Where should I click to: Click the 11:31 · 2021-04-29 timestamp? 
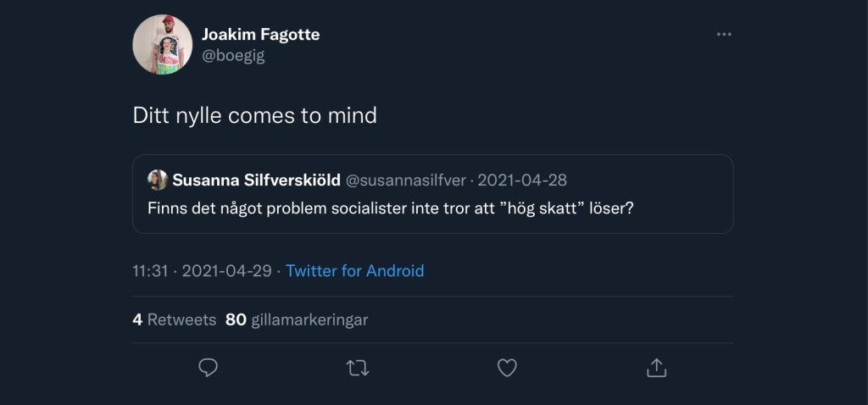[202, 271]
